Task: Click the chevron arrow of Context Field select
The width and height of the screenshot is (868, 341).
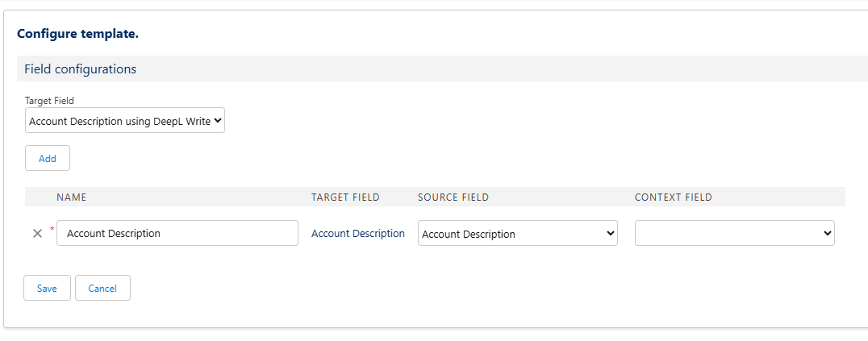Action: tap(826, 233)
